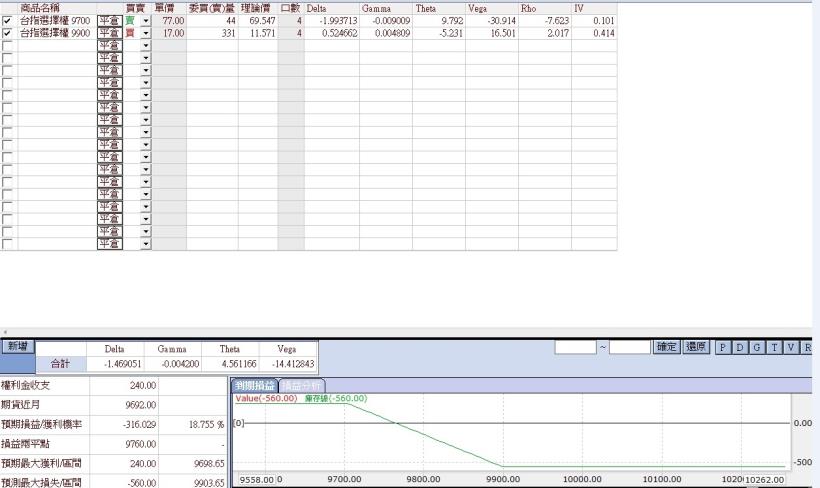Click the 確定 button
This screenshot has width=820, height=488.
667,347
